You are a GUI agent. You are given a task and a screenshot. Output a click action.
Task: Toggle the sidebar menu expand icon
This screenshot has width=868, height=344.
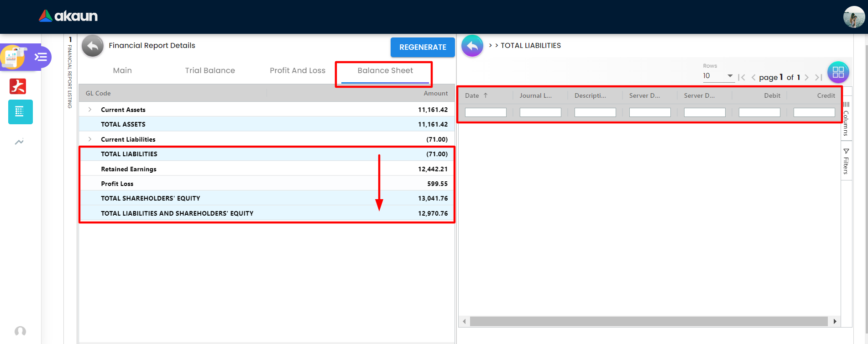[41, 57]
